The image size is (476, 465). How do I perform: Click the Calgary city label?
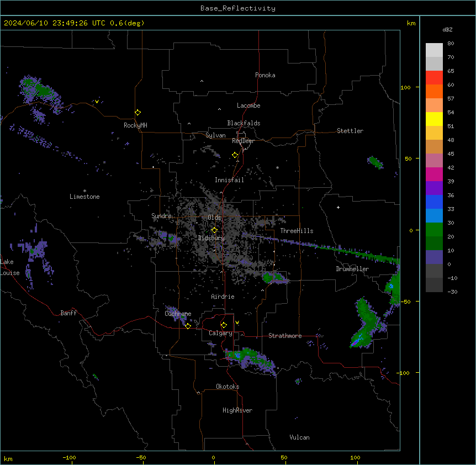click(x=220, y=333)
